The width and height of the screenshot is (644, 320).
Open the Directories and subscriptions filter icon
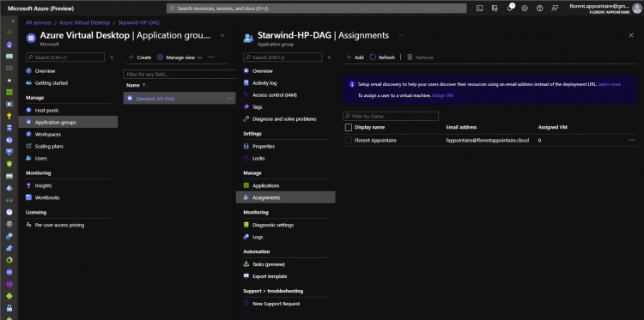[x=495, y=9]
